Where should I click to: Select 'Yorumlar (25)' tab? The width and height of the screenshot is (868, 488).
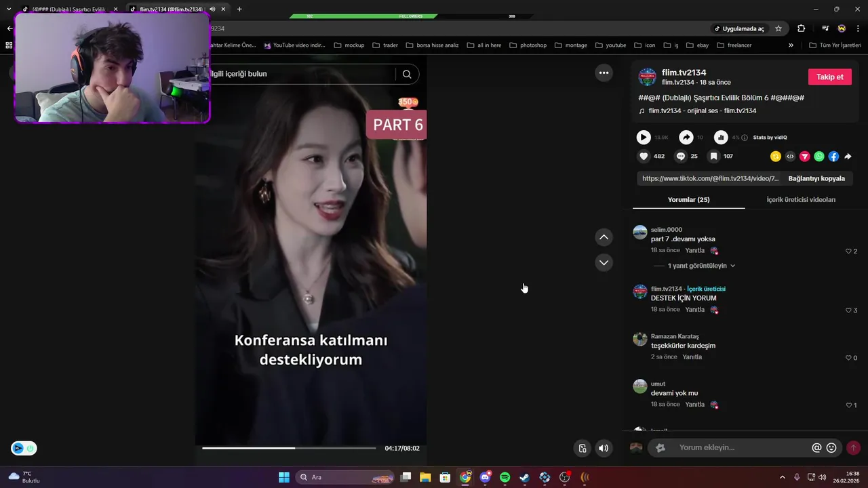pos(688,200)
